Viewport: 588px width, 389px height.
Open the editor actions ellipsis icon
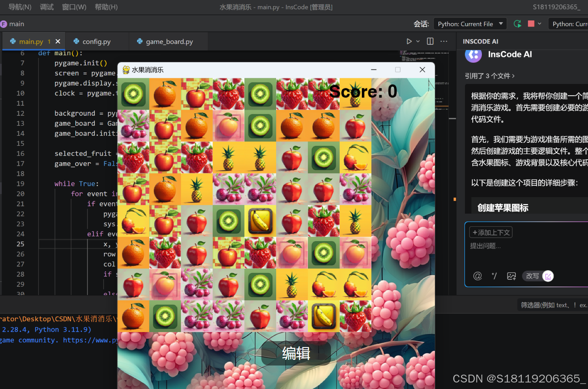click(444, 41)
